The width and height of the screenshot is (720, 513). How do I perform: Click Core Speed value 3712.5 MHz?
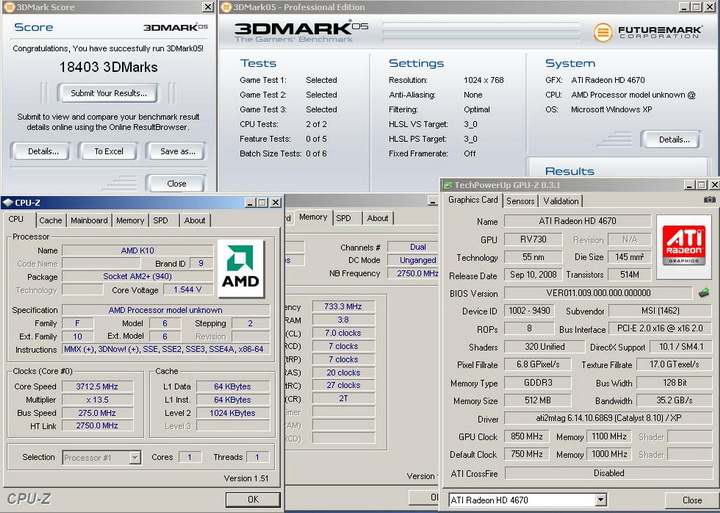coord(97,387)
